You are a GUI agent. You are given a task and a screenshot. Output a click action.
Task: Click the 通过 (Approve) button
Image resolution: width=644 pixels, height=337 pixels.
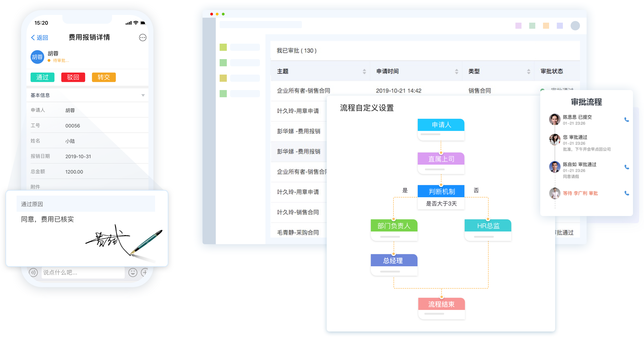(x=43, y=77)
